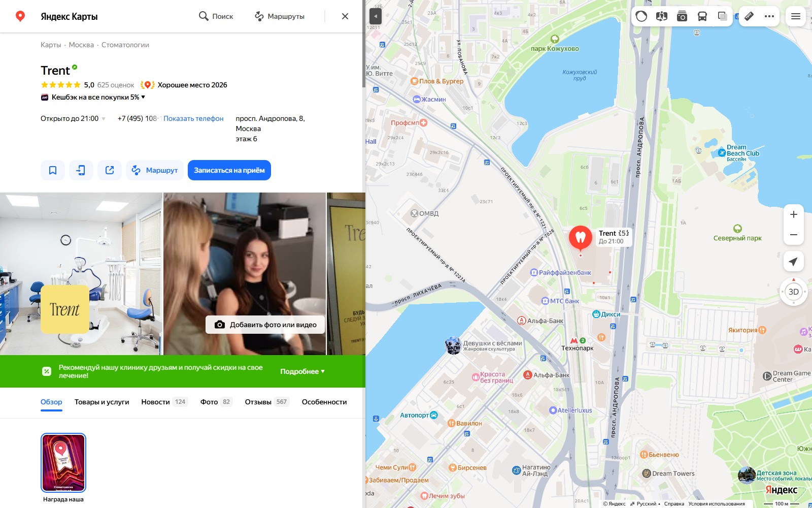This screenshot has height=508, width=812.
Task: Zoom in the map with plus
Action: pos(794,214)
